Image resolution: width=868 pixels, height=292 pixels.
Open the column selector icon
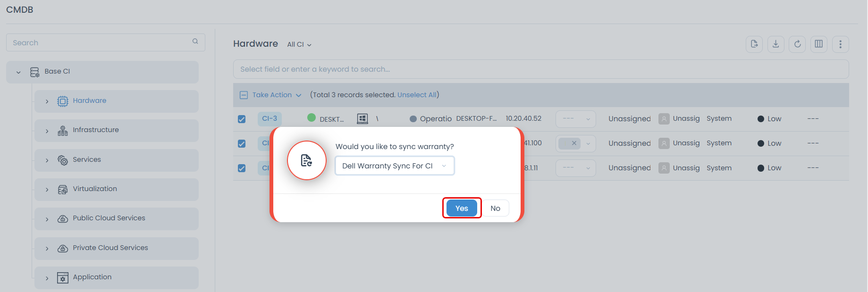(x=818, y=44)
